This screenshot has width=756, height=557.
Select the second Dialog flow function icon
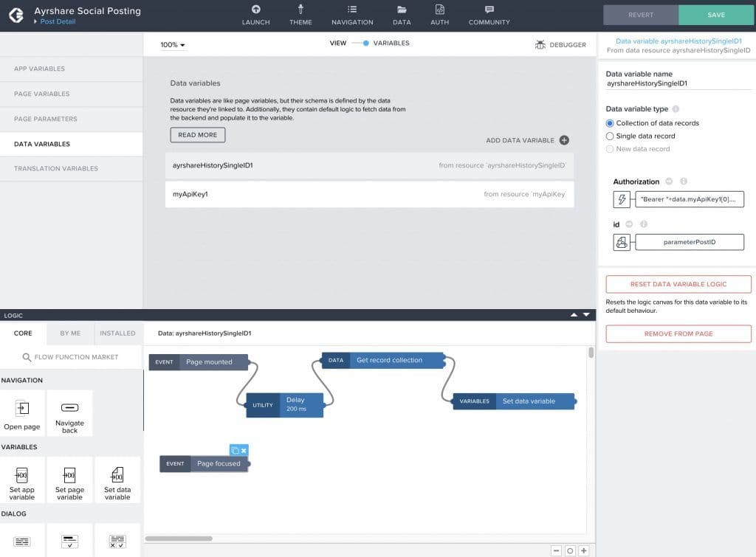pyautogui.click(x=69, y=541)
